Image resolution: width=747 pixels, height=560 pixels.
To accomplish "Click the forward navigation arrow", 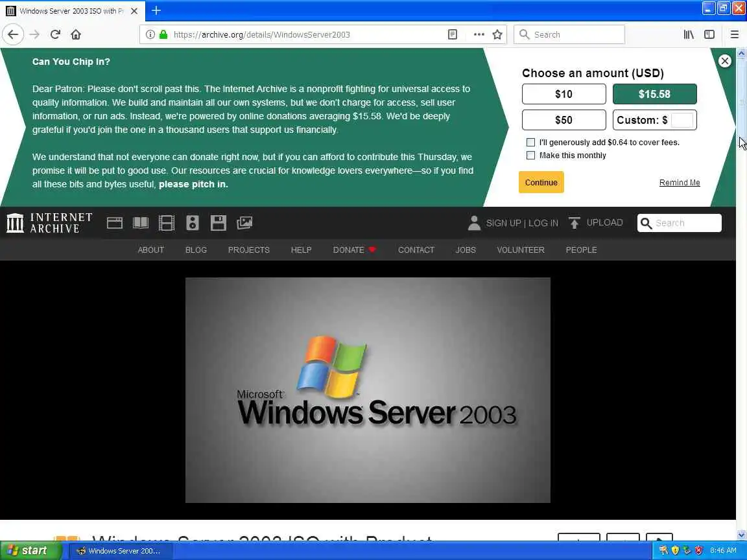I will pyautogui.click(x=34, y=34).
